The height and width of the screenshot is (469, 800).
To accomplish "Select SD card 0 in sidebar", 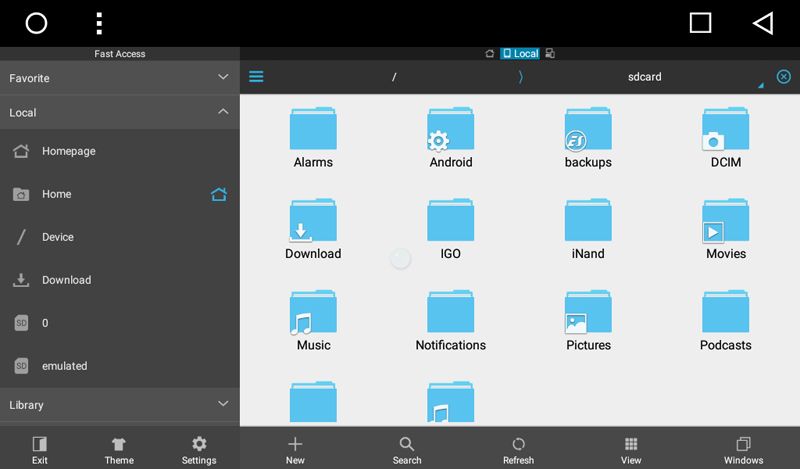I will (x=120, y=323).
